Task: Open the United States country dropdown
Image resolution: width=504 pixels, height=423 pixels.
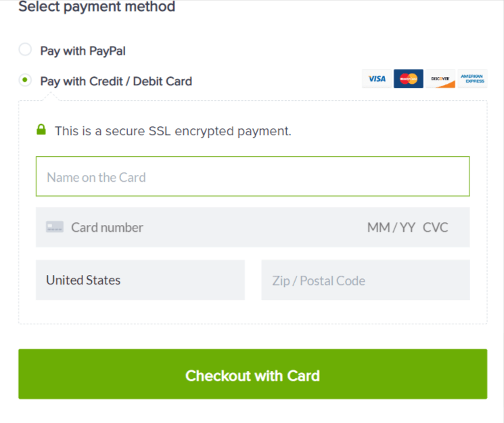Action: click(140, 280)
